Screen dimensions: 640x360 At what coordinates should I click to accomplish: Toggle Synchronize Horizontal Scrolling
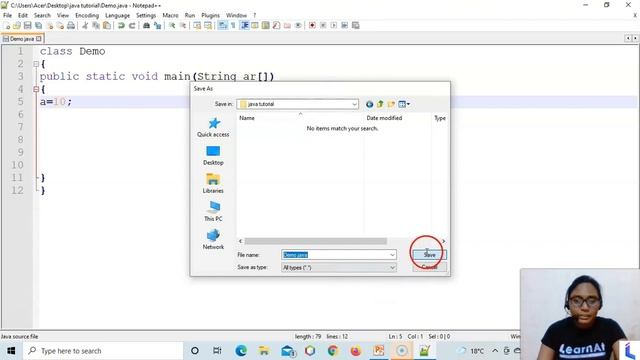[208, 25]
